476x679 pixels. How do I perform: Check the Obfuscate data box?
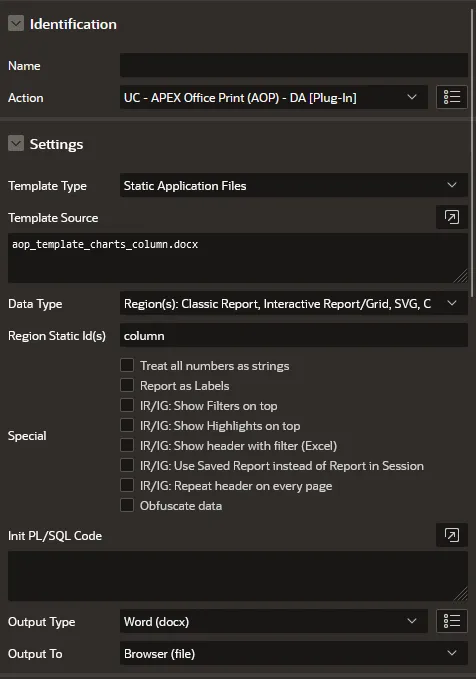pyautogui.click(x=127, y=505)
